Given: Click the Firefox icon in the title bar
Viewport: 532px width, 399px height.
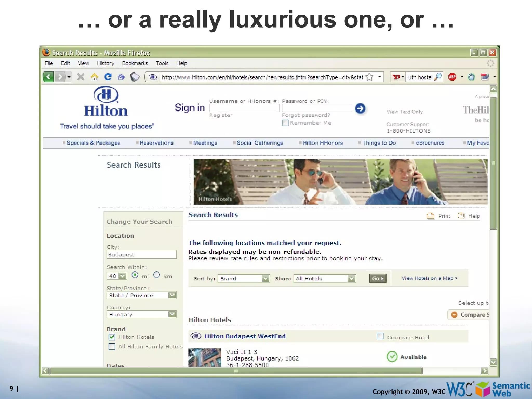Looking at the screenshot, I should [46, 53].
